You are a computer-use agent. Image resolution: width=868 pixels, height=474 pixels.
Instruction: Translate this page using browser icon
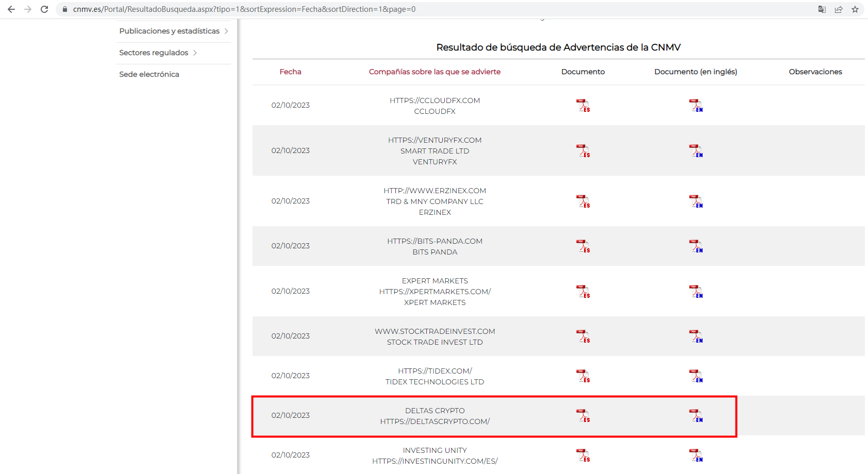point(822,9)
